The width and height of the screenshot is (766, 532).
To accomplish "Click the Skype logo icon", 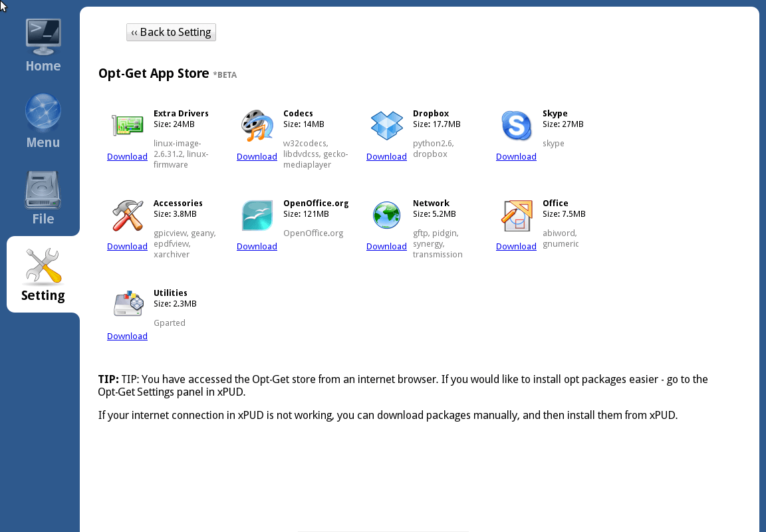I will pos(516,126).
